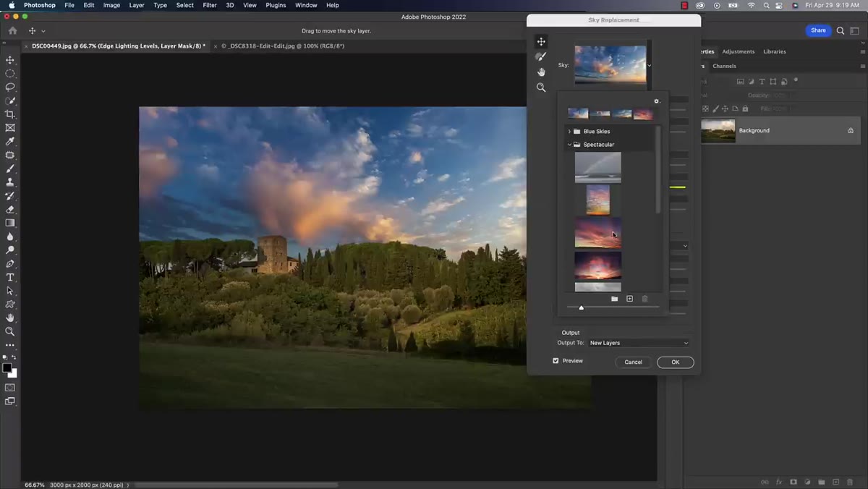Open the Output To New Layers dropdown
This screenshot has height=489, width=868.
click(639, 343)
